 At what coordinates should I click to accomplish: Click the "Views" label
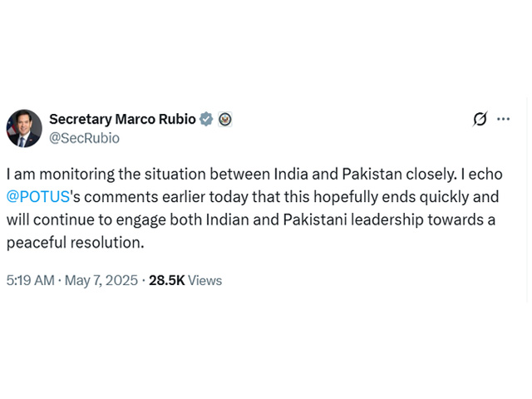tap(204, 280)
